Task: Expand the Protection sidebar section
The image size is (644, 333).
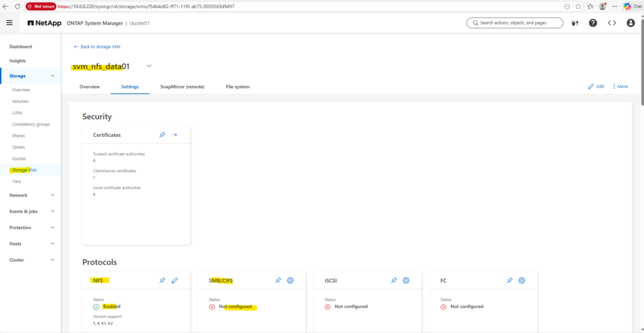Action: (x=52, y=227)
